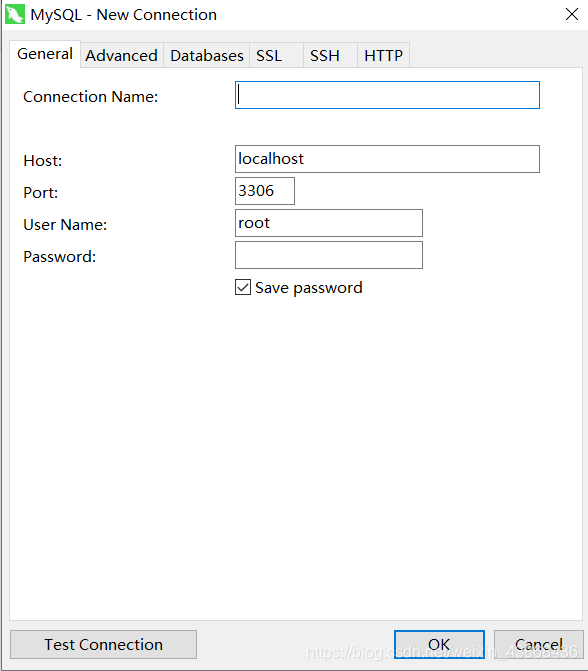Click the User Name field with root

[x=329, y=223]
